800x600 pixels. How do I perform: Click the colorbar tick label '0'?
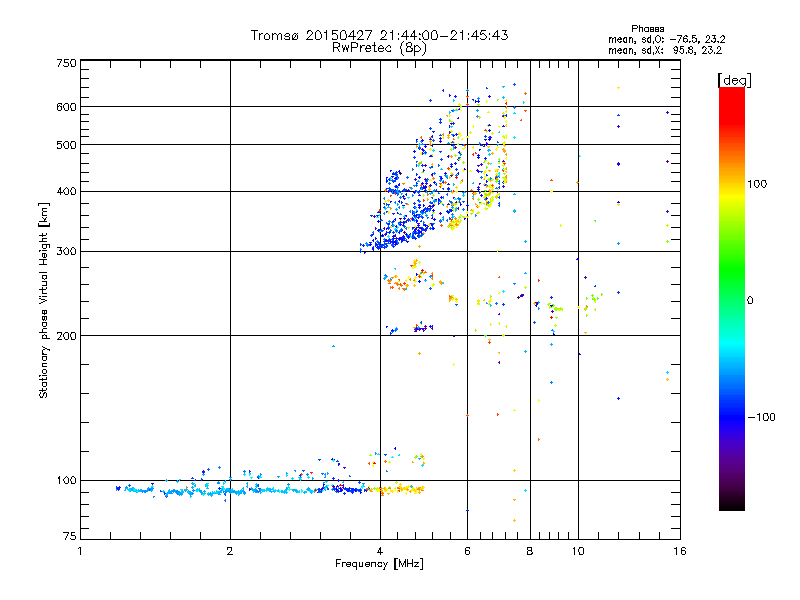750,301
